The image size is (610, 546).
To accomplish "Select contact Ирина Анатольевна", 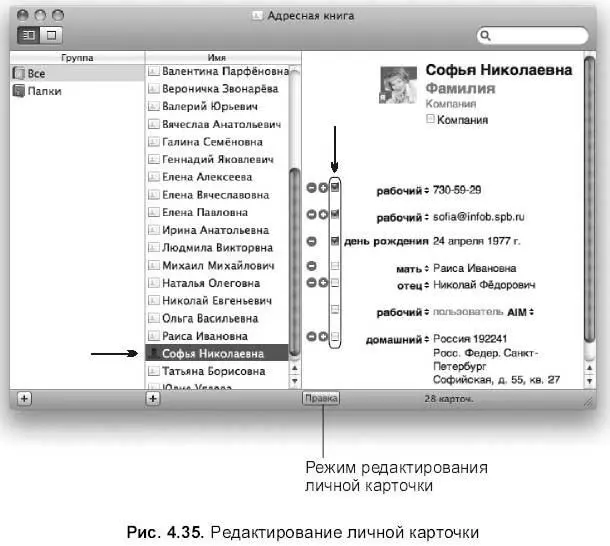I will (x=217, y=230).
